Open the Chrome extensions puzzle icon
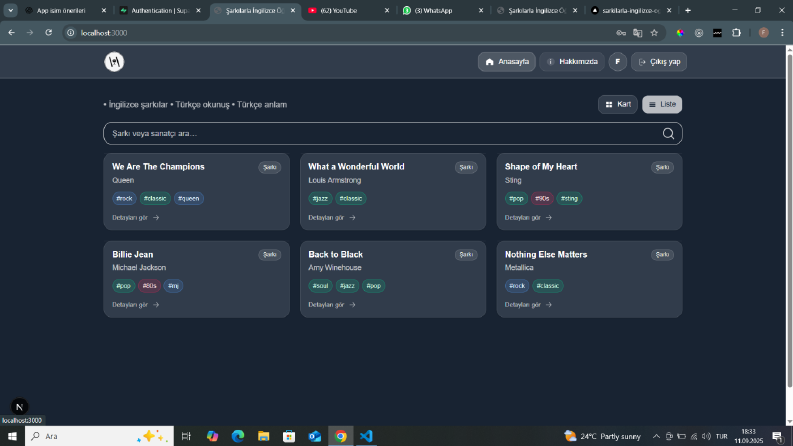The height and width of the screenshot is (446, 793). (736, 33)
